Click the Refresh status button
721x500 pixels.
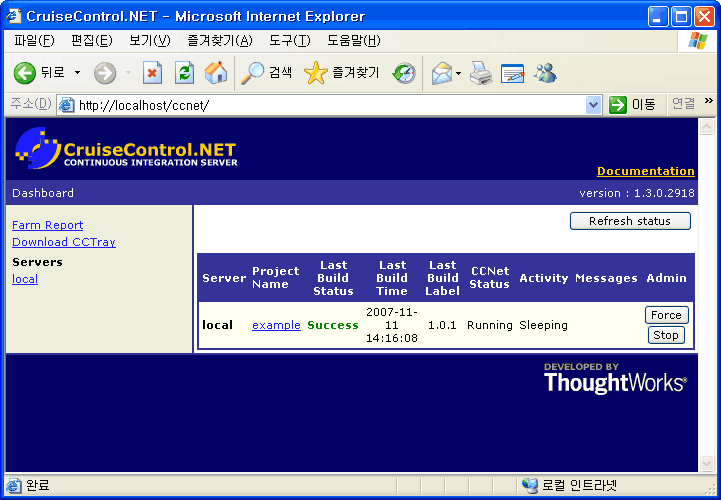630,221
